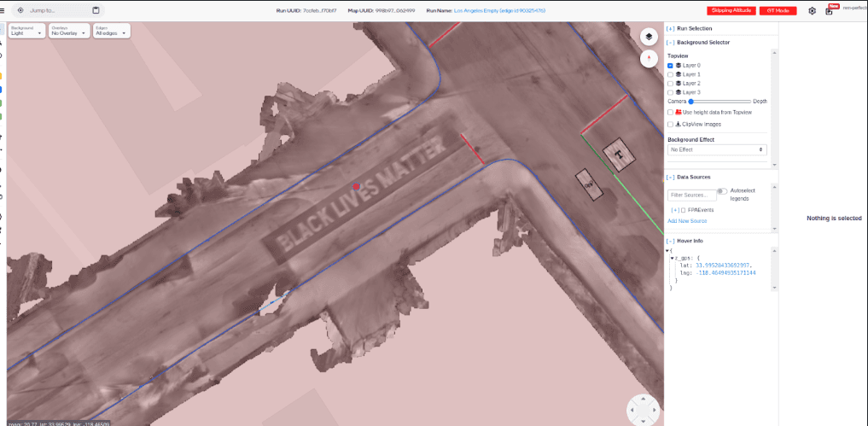Click the Background Selector panel scrollbar down arrow
The width and height of the screenshot is (868, 426).
coord(774,165)
